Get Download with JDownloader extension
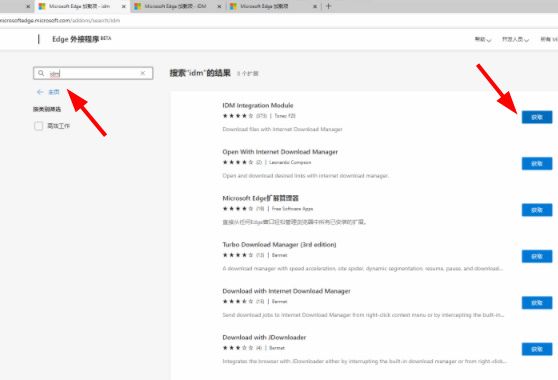 [x=537, y=349]
